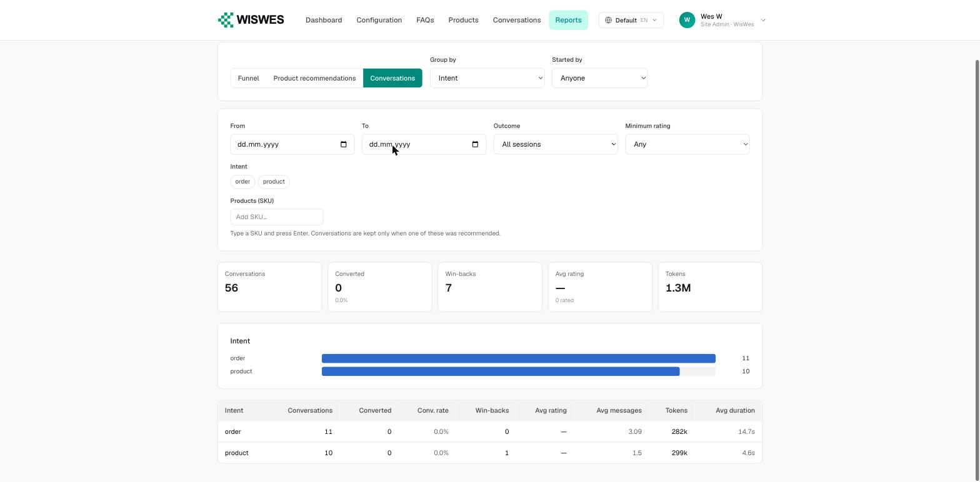Focus the Add SKU input
Viewport: 980px width, 482px height.
(x=277, y=217)
